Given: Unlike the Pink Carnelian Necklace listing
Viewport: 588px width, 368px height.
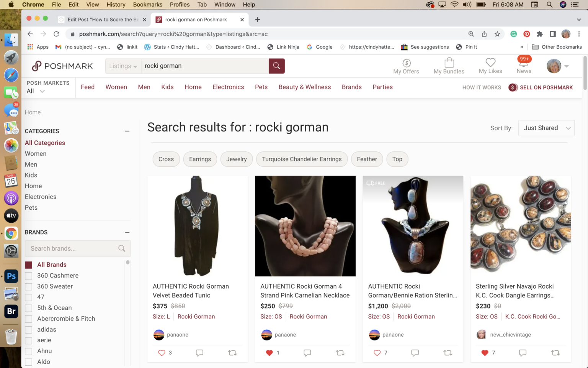Looking at the screenshot, I should tap(269, 353).
